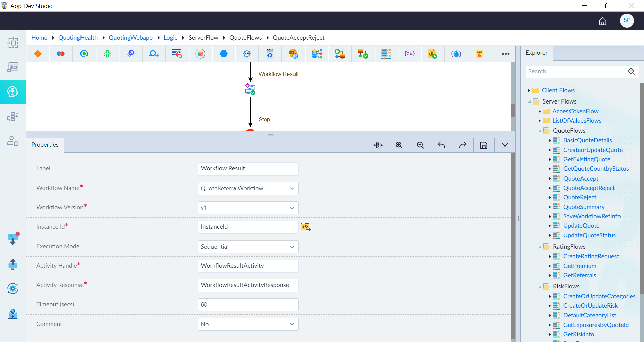Select the Explorer tab
The width and height of the screenshot is (644, 342).
(536, 53)
